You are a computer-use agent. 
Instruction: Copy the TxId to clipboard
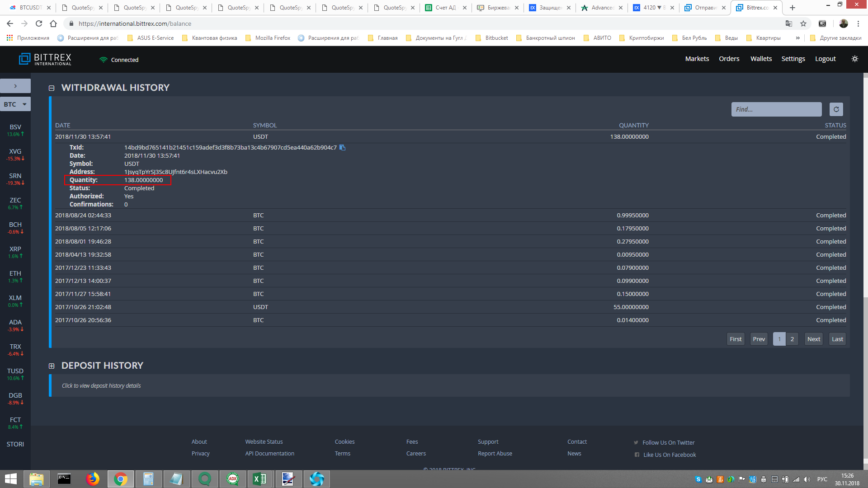(342, 147)
